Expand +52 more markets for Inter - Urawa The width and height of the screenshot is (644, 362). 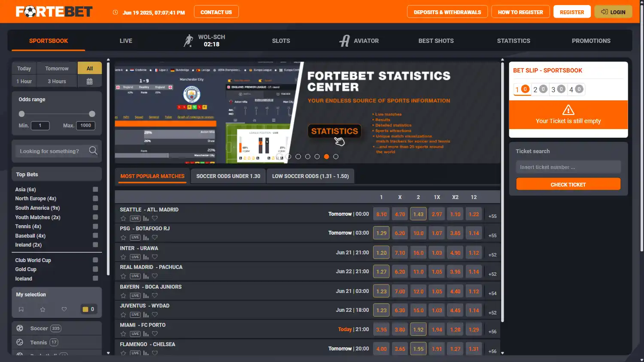pos(492,255)
